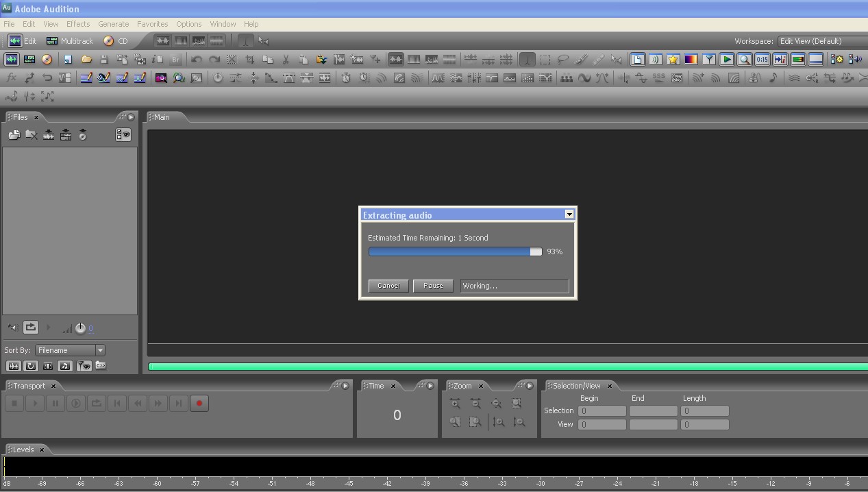Pause the audio extraction
This screenshot has width=868, height=492.
433,286
